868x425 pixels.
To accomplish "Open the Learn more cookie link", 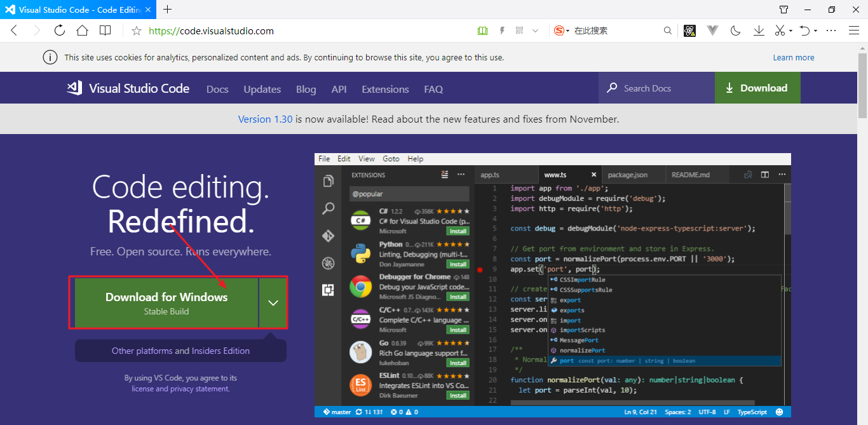I will point(794,57).
